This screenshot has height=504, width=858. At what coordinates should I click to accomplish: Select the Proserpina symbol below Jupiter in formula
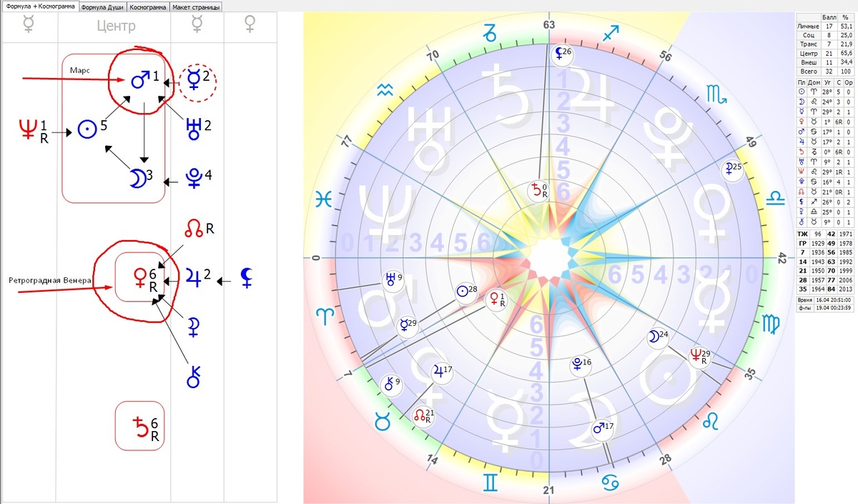point(192,327)
